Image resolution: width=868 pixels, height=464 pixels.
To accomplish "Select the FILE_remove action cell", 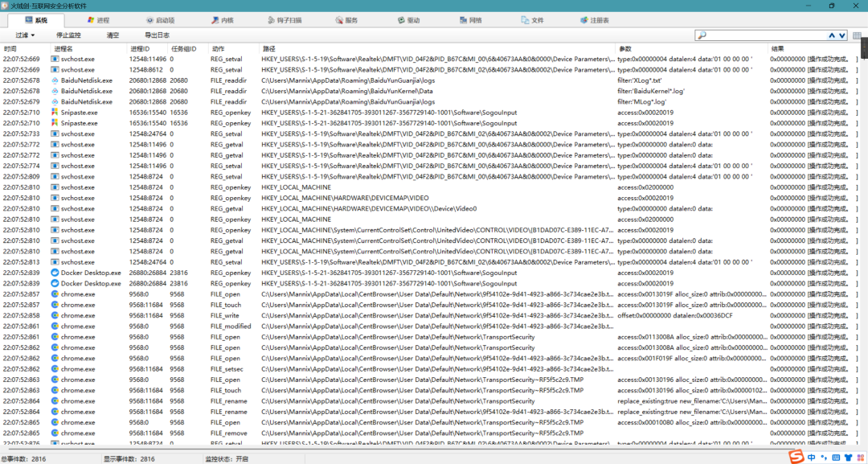I will 228,433.
